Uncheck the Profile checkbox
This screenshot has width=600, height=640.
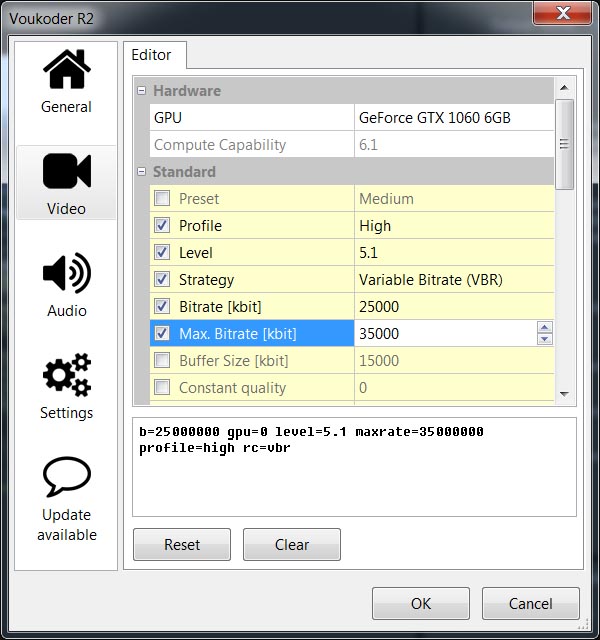(x=162, y=225)
